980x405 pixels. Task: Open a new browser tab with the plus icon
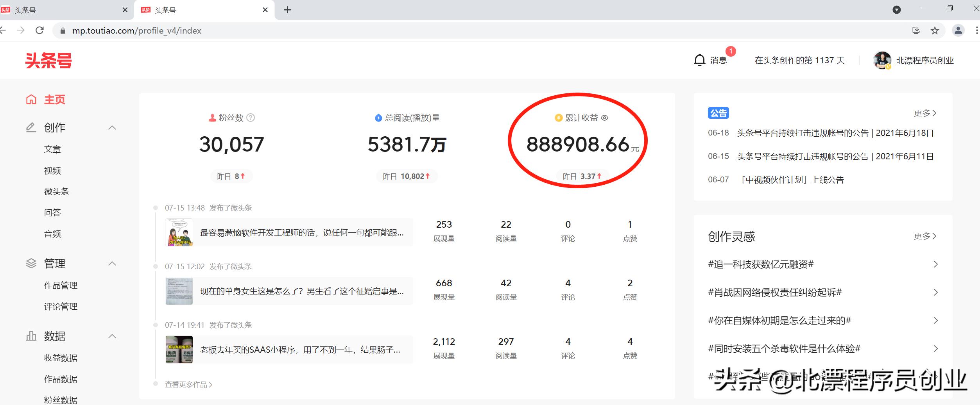[287, 10]
